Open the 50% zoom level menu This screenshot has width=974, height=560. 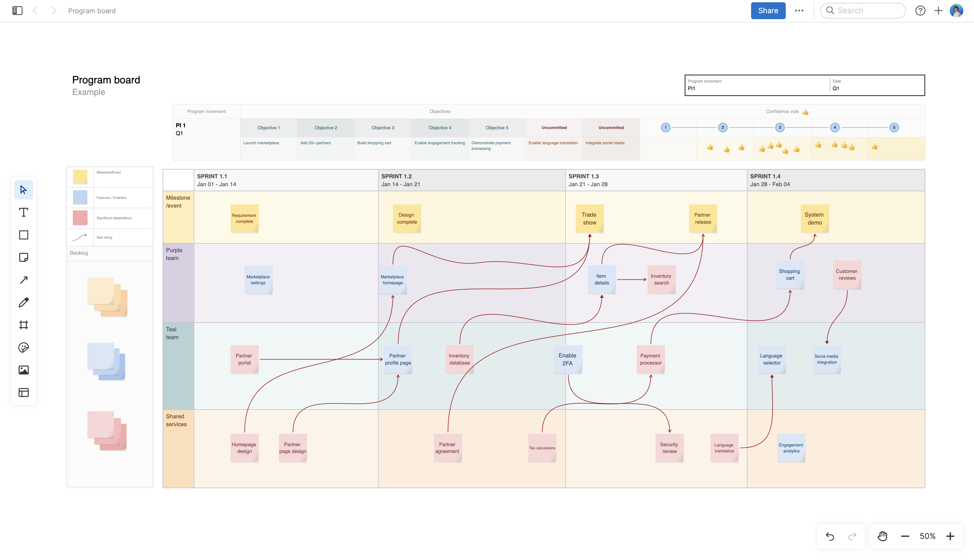(927, 536)
